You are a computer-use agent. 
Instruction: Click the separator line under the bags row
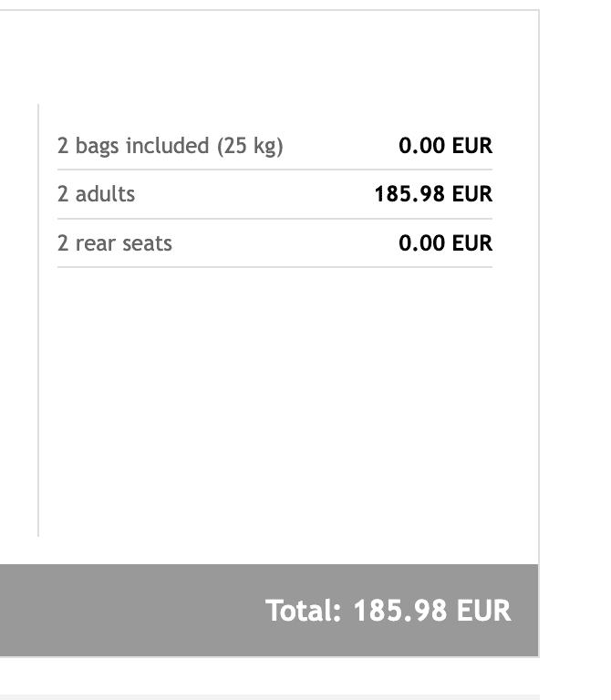[x=274, y=170]
